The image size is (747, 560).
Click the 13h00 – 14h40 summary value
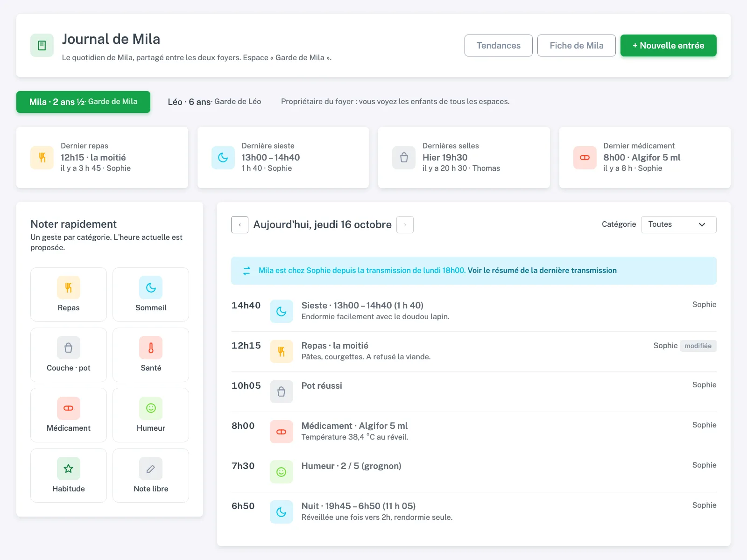270,157
